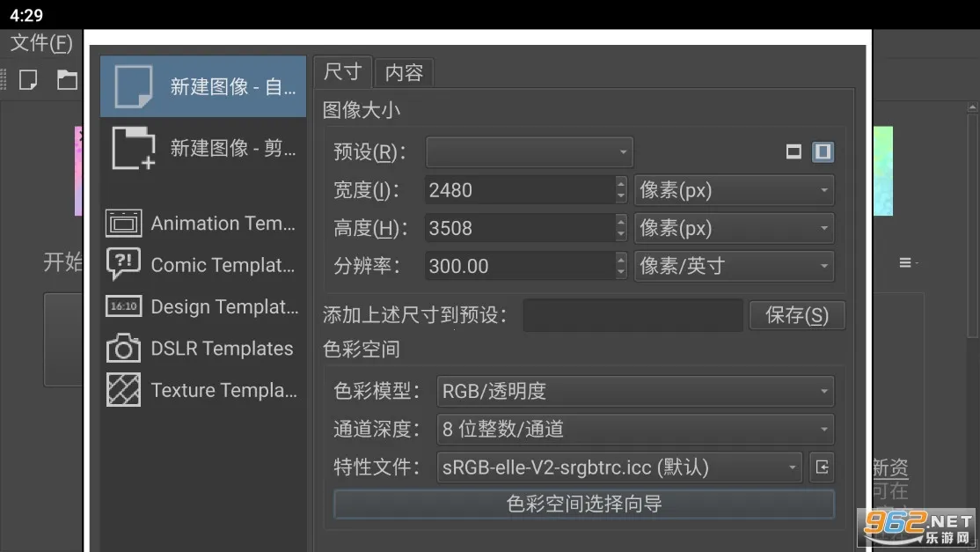Open Design Templates 16:10 icon
The width and height of the screenshot is (980, 552).
coord(123,306)
